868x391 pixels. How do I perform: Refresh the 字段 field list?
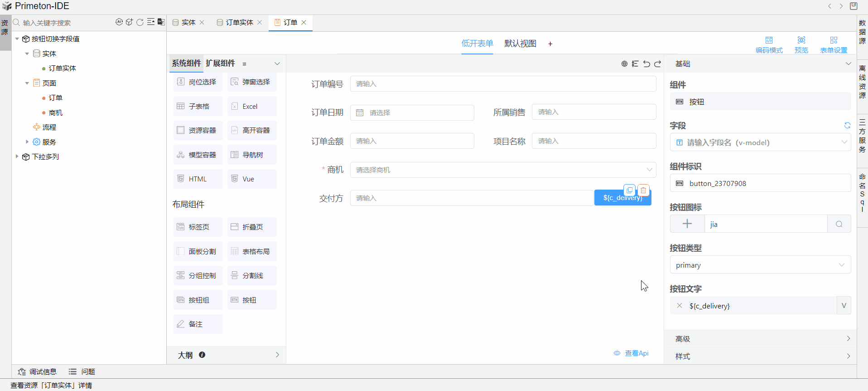click(x=847, y=126)
